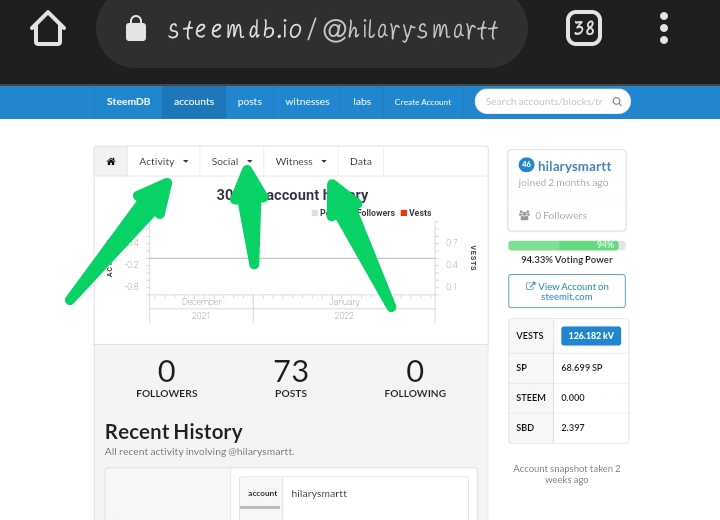Viewport: 720px width, 520px height.
Task: Click the Account snapshot taken note
Action: click(x=567, y=474)
